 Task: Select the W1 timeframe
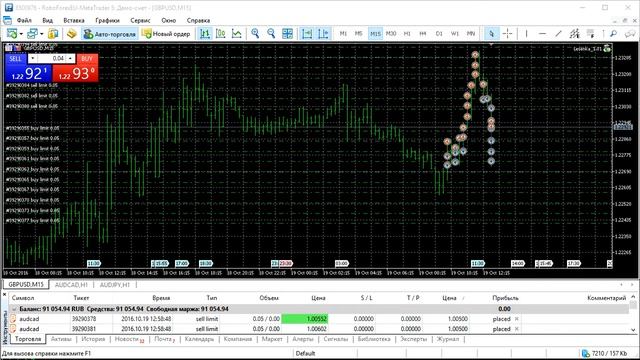click(x=455, y=33)
